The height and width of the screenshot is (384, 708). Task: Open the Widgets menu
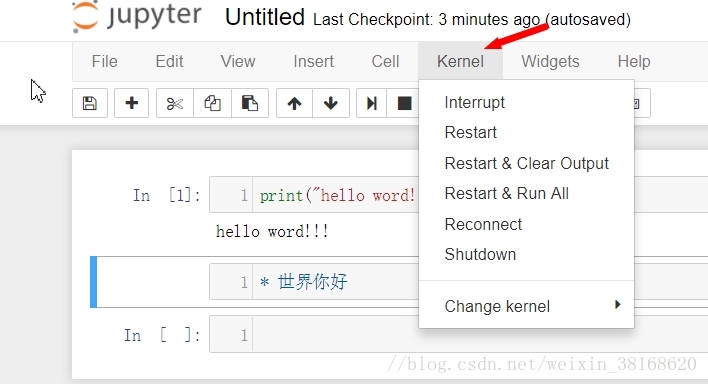coord(550,61)
